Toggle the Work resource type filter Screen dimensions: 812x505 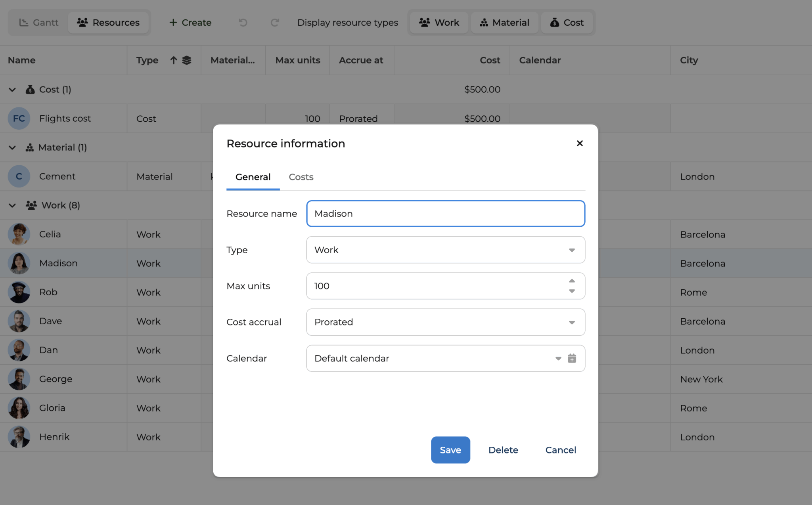click(x=439, y=23)
